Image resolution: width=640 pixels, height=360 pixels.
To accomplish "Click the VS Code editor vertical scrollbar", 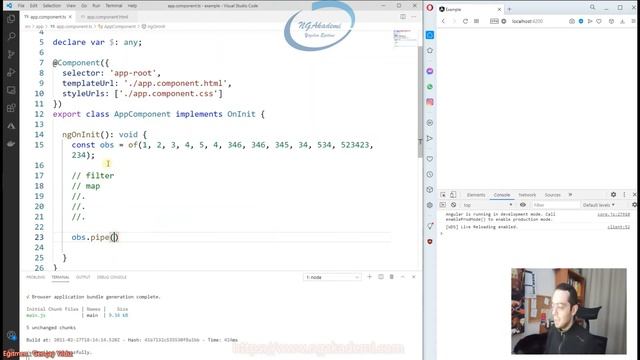I will point(420,102).
